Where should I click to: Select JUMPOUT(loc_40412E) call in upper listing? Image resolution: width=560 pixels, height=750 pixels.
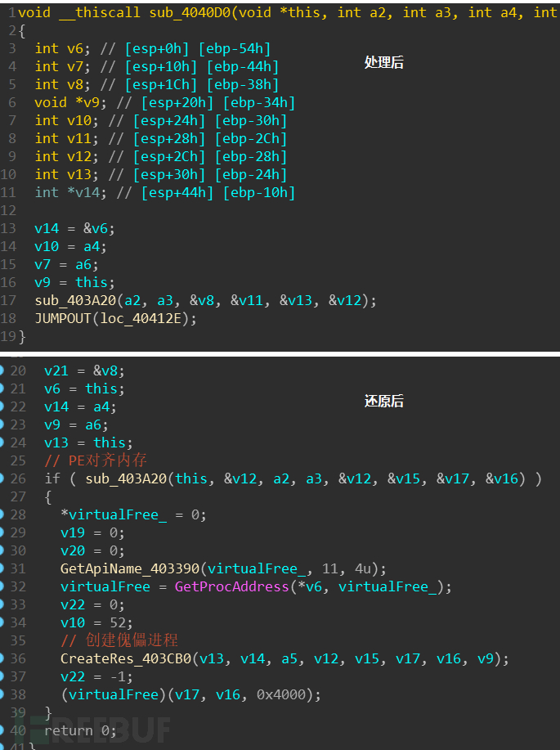(115, 318)
